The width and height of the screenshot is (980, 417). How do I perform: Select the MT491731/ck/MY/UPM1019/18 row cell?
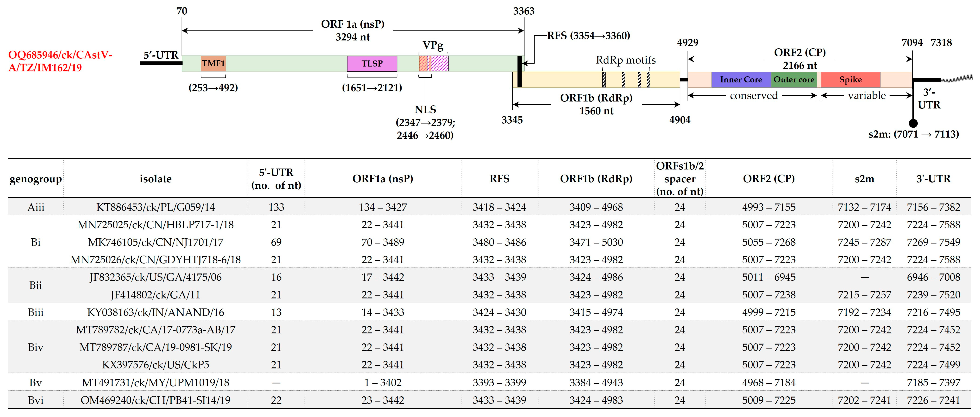tap(155, 382)
